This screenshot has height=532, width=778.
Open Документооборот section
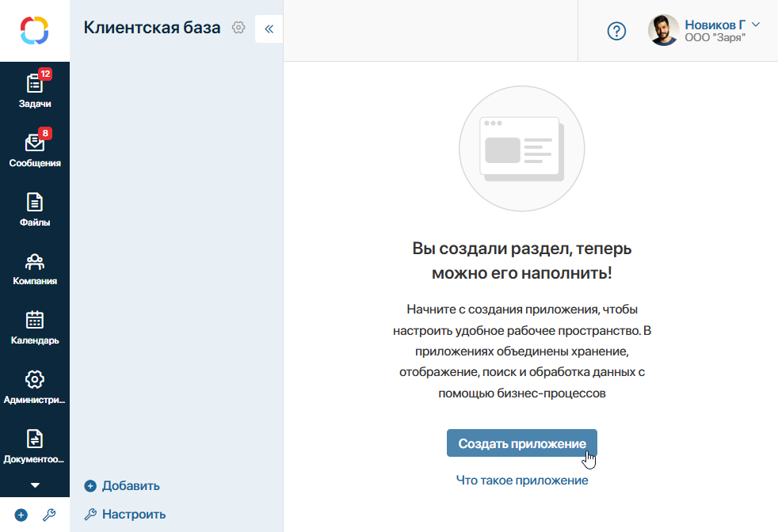point(35,446)
